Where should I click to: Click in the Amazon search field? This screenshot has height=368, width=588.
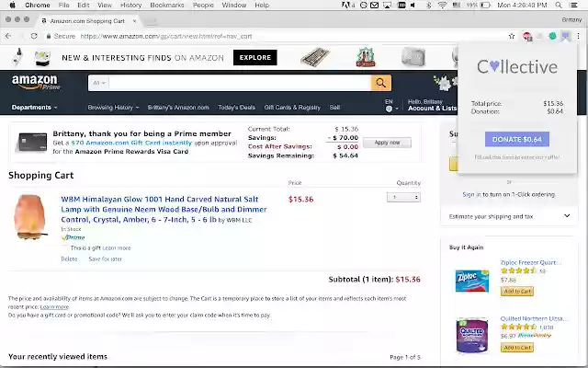coord(240,83)
